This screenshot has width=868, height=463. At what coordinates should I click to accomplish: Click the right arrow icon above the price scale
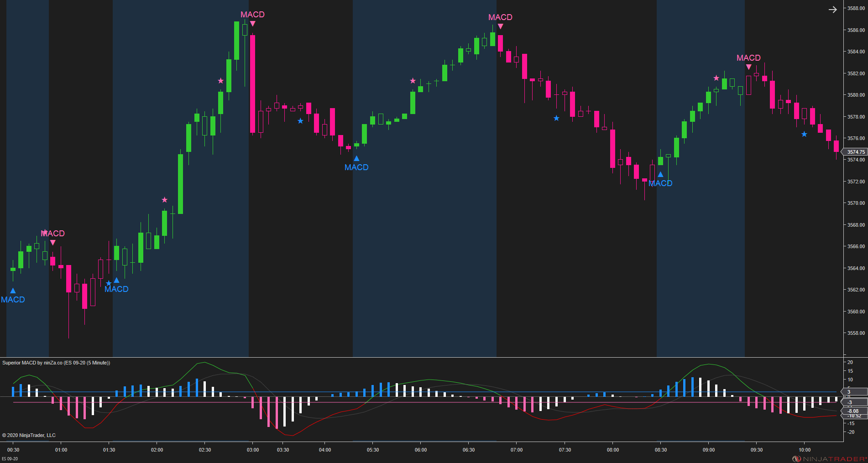834,9
